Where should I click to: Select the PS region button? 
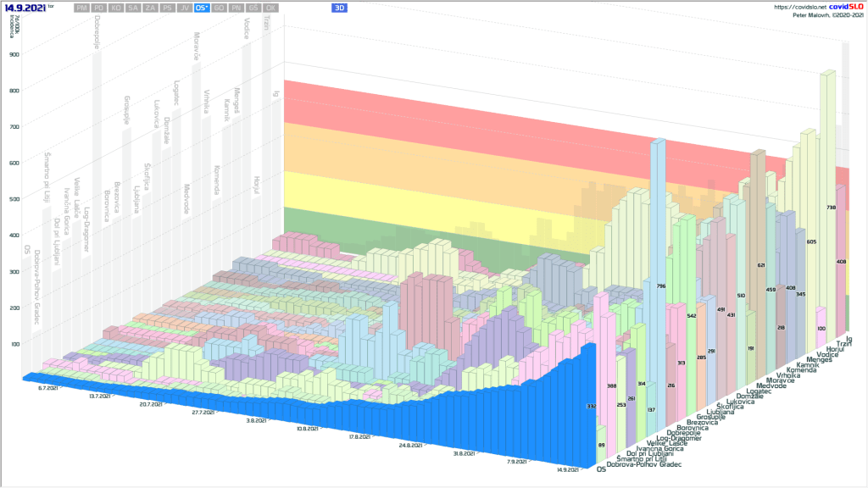tap(168, 7)
